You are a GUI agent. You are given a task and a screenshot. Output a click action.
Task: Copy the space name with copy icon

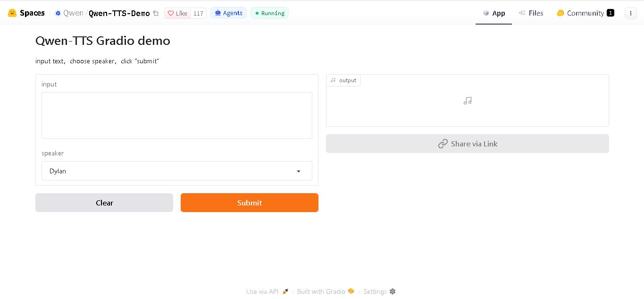156,13
